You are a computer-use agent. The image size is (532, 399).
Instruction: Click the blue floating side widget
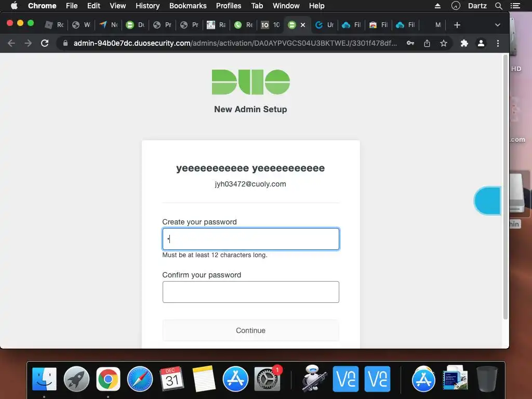click(x=487, y=201)
